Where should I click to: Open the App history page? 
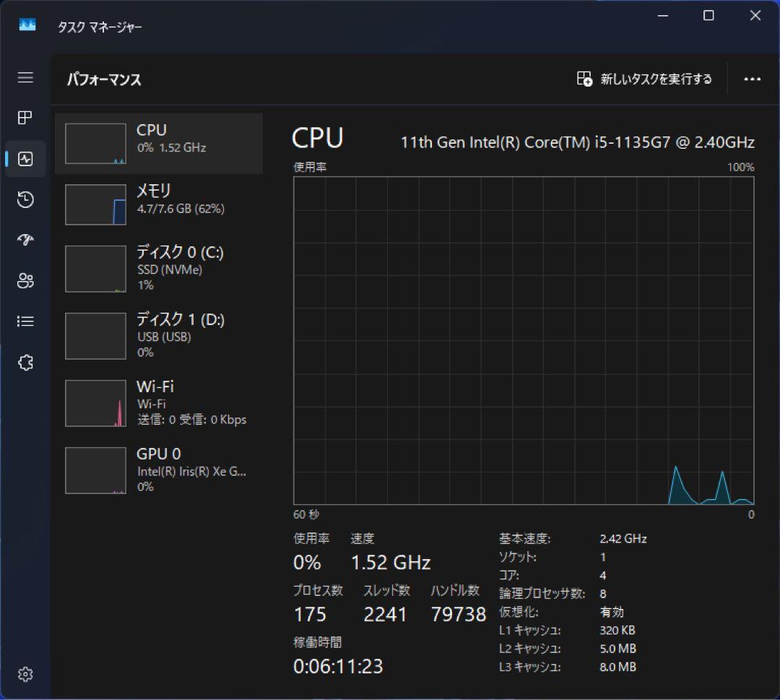coord(25,199)
